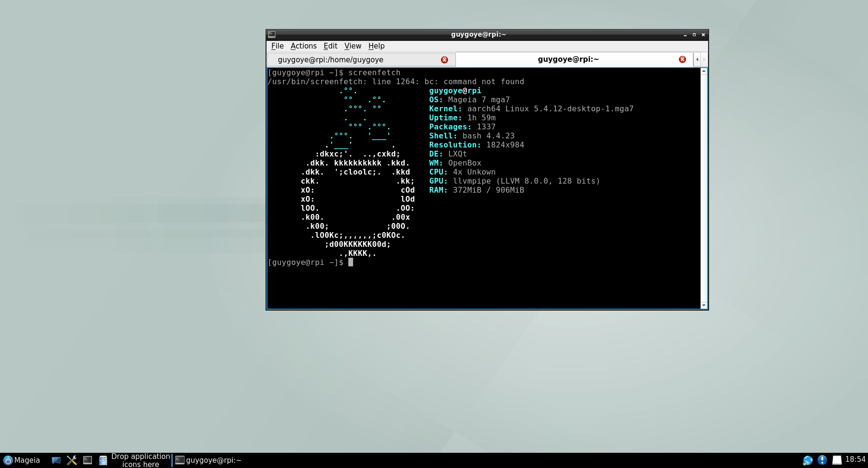Click the last terminal prompt line
Viewport: 868px width, 468px height.
[x=310, y=263]
